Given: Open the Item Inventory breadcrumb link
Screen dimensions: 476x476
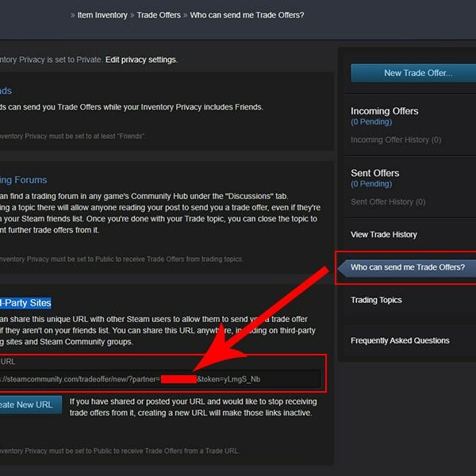Looking at the screenshot, I should point(102,15).
